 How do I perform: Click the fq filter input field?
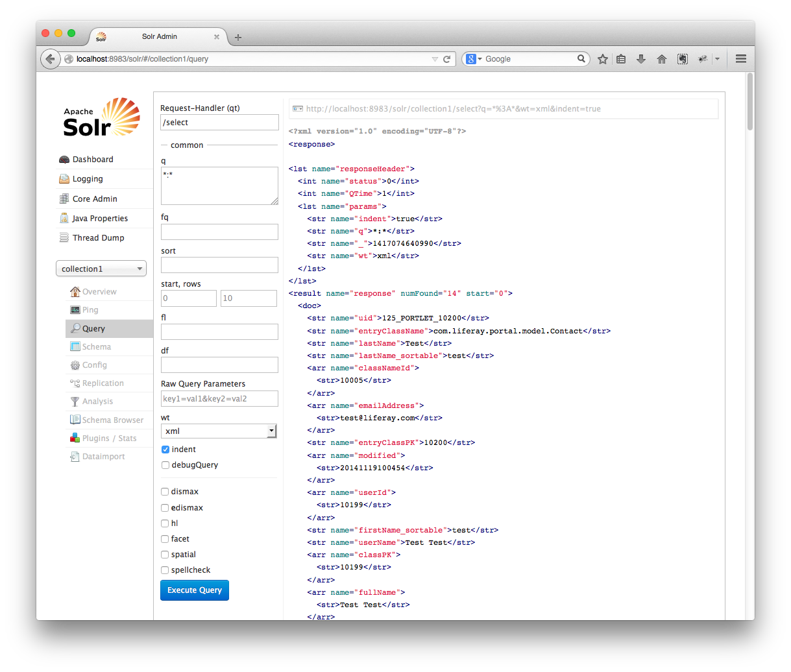219,232
